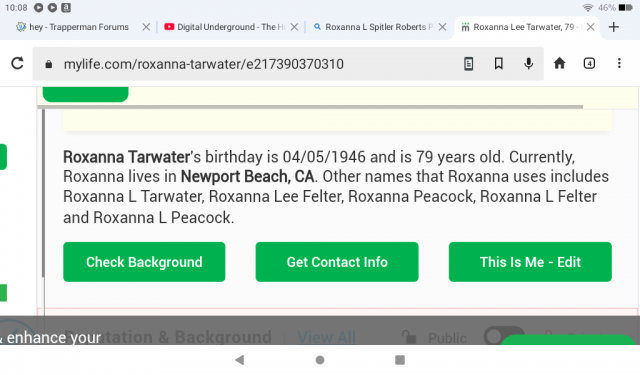
Task: Tap the Android recent apps square button
Action: [x=400, y=360]
